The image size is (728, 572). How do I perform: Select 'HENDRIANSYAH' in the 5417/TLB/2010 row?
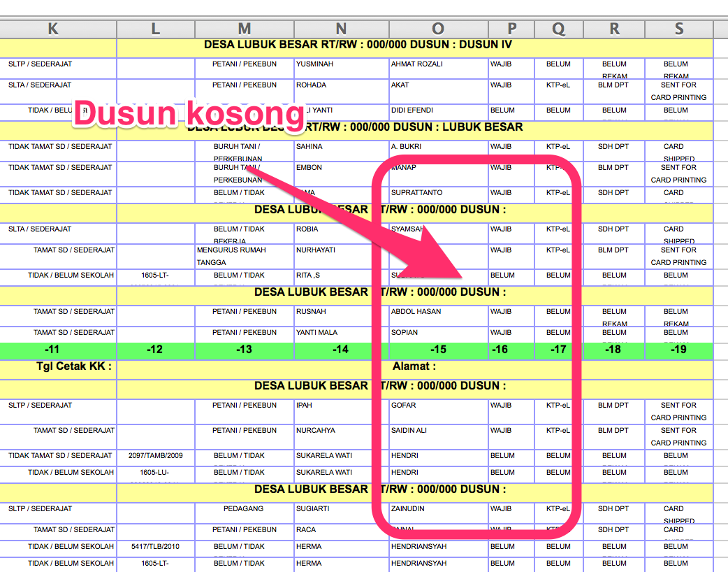click(x=438, y=549)
